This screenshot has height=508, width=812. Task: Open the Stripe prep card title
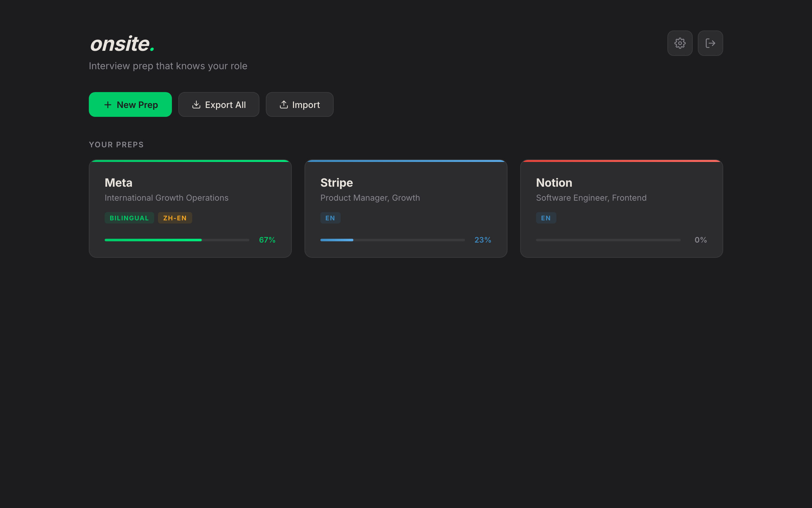[x=337, y=183]
